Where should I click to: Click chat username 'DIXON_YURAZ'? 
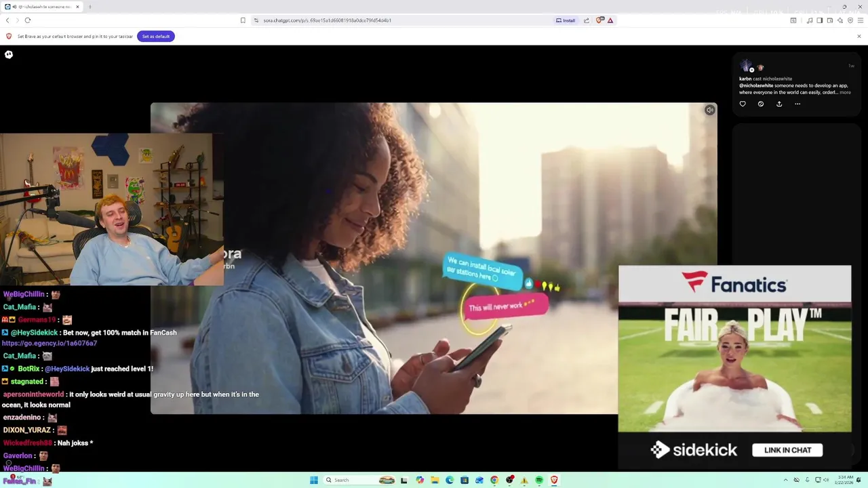click(27, 430)
